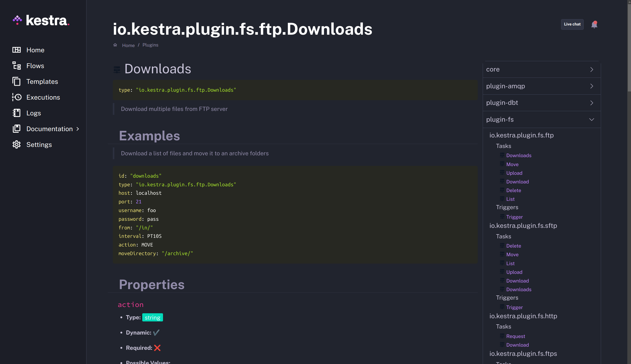Open the sftp Trigger link
This screenshot has height=364, width=631.
515,307
